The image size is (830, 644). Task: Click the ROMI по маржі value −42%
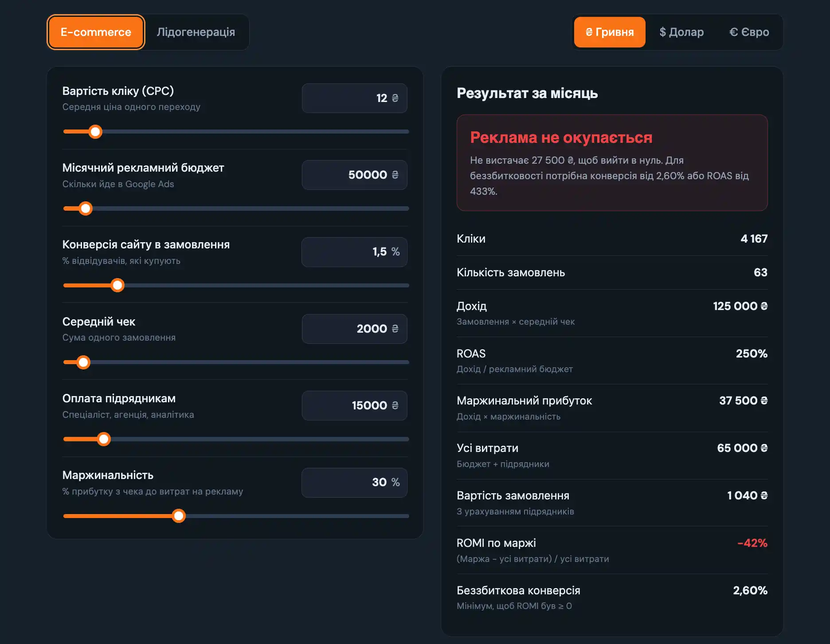coord(752,543)
